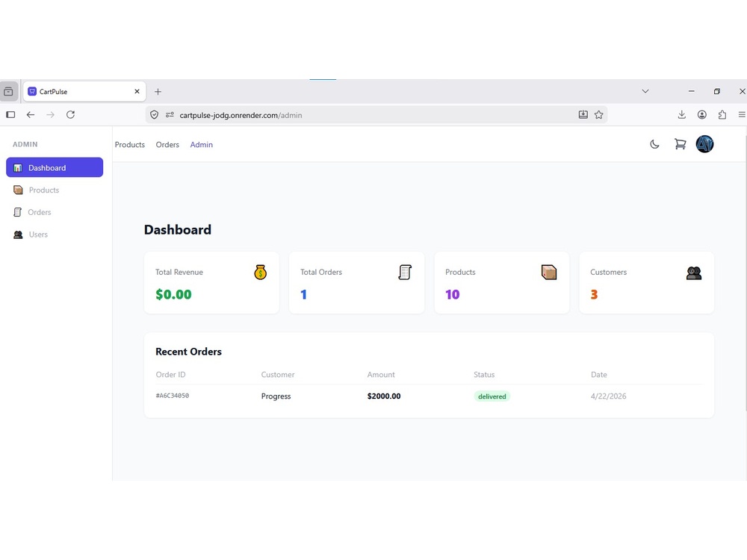
Task: Click the install app icon in address bar
Action: pyautogui.click(x=583, y=115)
